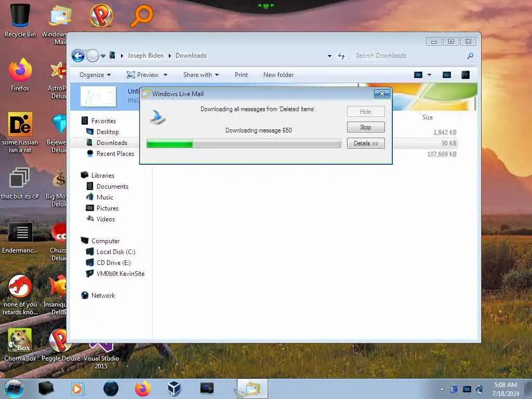
Task: Open the dark globe taskbar icon
Action: pyautogui.click(x=111, y=389)
